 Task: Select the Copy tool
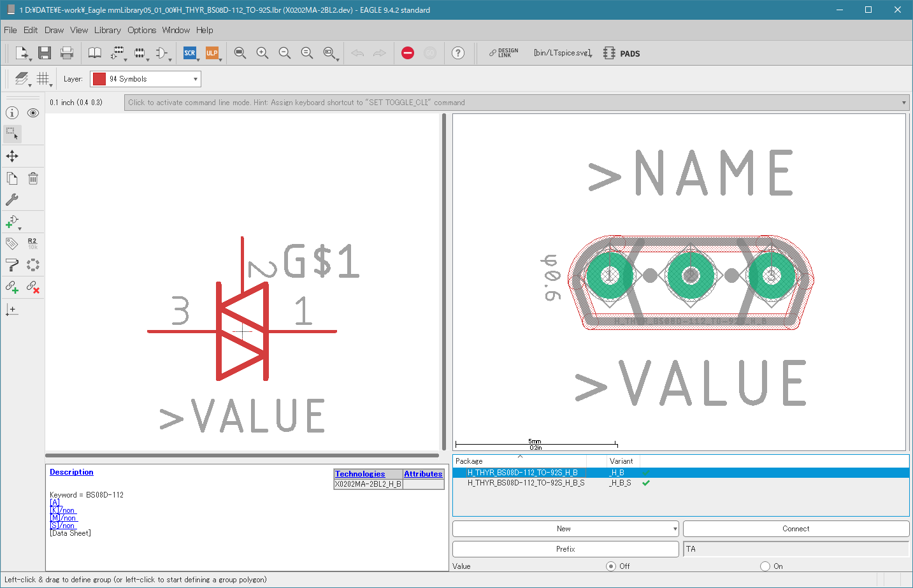coord(12,178)
